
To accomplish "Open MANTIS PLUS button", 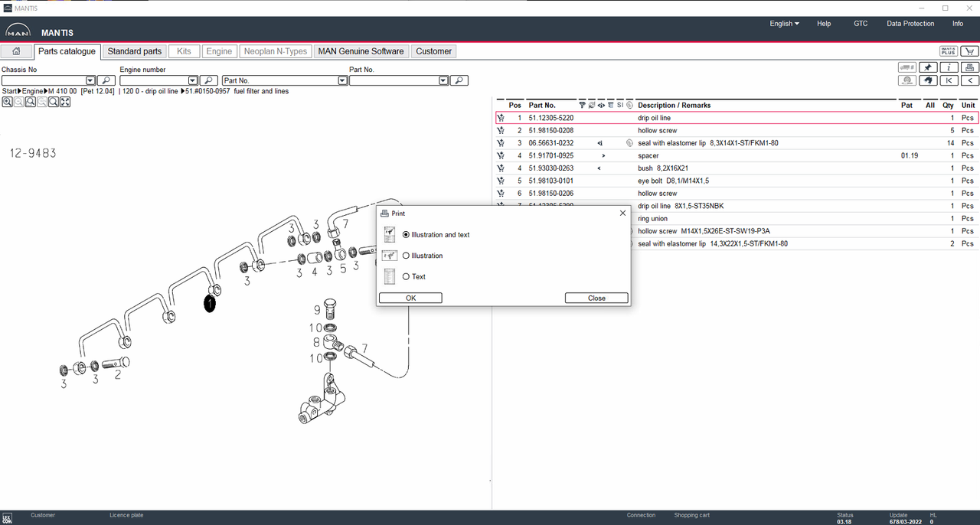I will coord(949,51).
